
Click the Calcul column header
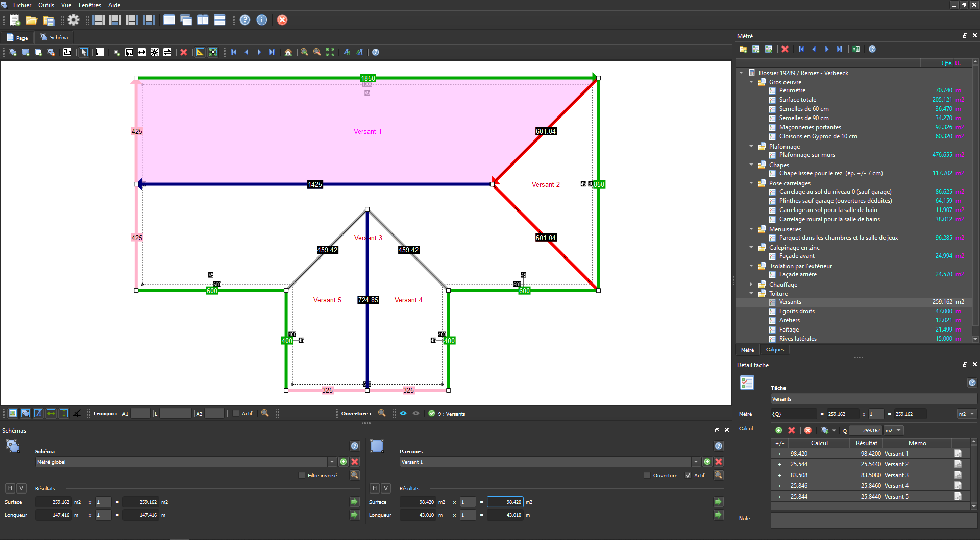[819, 443]
